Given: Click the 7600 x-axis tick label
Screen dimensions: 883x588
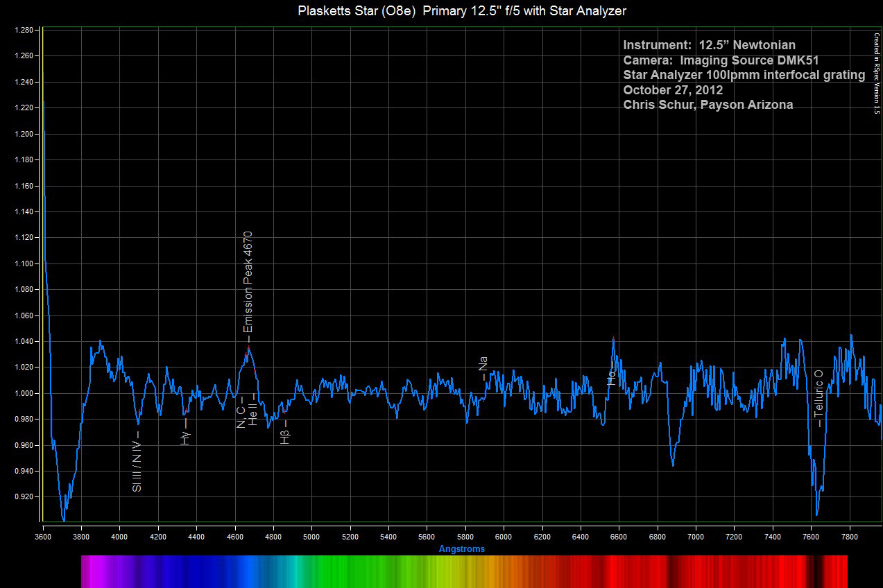Looking at the screenshot, I should pyautogui.click(x=811, y=536).
